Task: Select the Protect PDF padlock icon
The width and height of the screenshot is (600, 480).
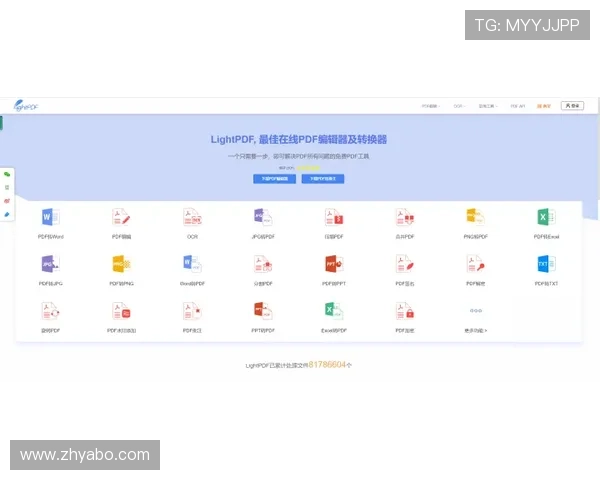Action: click(x=404, y=311)
